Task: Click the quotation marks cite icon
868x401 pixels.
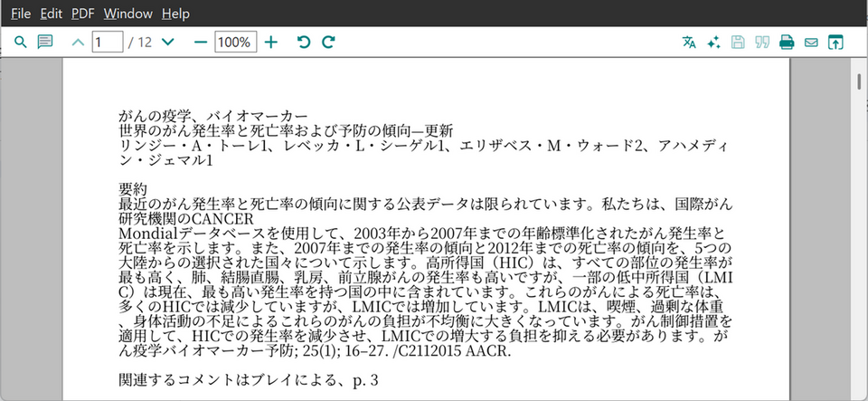Action: pyautogui.click(x=762, y=43)
